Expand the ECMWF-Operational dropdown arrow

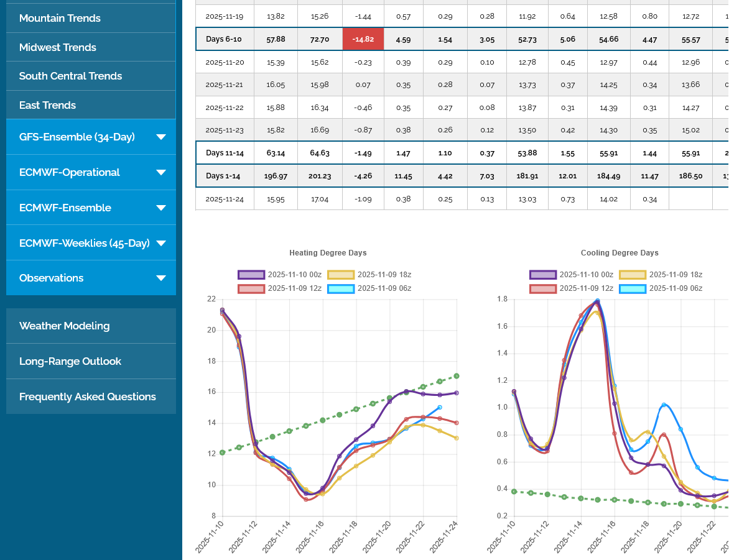point(161,173)
